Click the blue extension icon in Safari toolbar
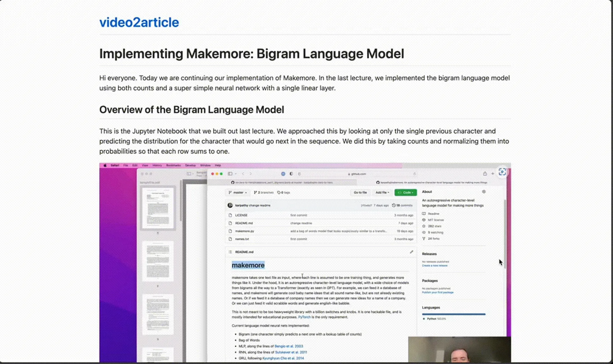Screen dimensions: 613x364 click(x=283, y=174)
